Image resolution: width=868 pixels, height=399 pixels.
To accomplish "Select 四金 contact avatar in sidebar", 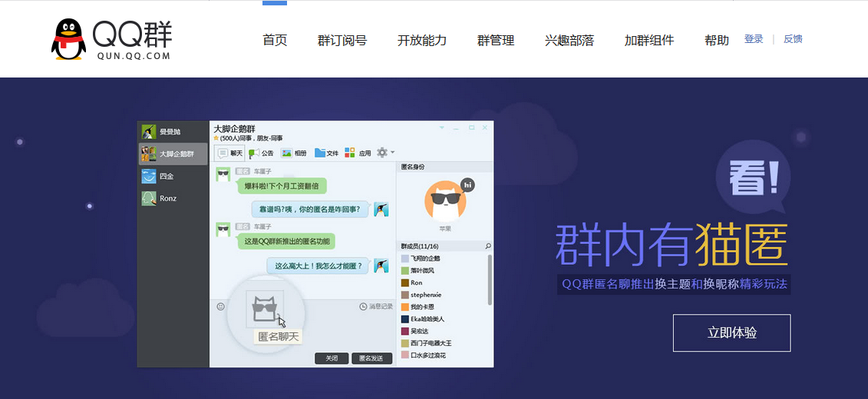I will [148, 176].
